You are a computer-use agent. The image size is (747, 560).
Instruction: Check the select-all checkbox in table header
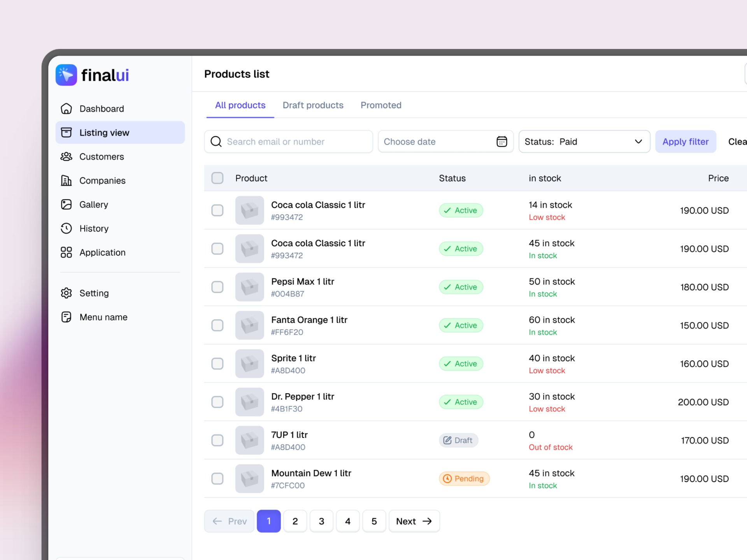click(217, 178)
